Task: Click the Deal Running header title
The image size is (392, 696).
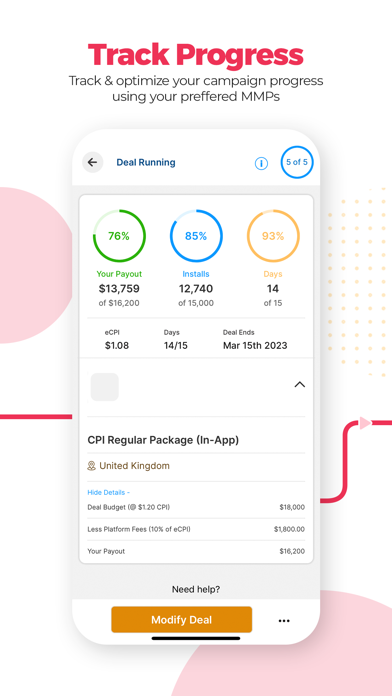Action: point(146,162)
